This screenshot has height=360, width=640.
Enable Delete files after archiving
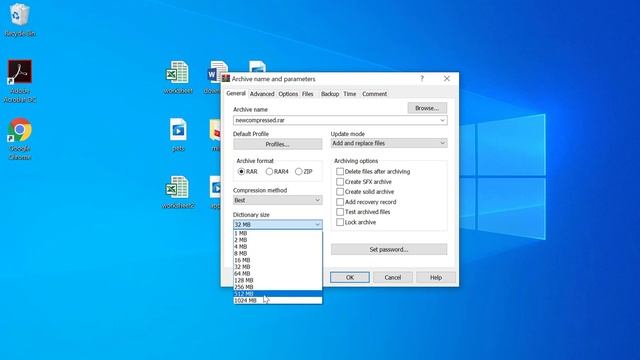pos(340,171)
